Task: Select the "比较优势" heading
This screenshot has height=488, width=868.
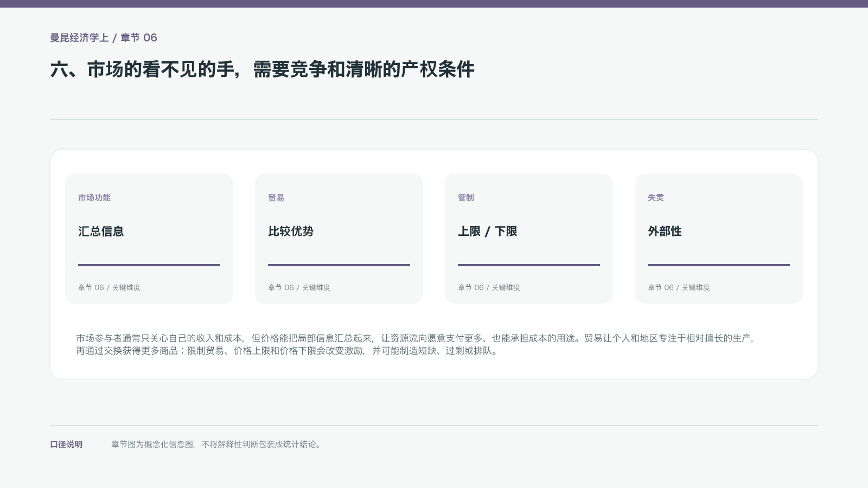Action: tap(291, 232)
